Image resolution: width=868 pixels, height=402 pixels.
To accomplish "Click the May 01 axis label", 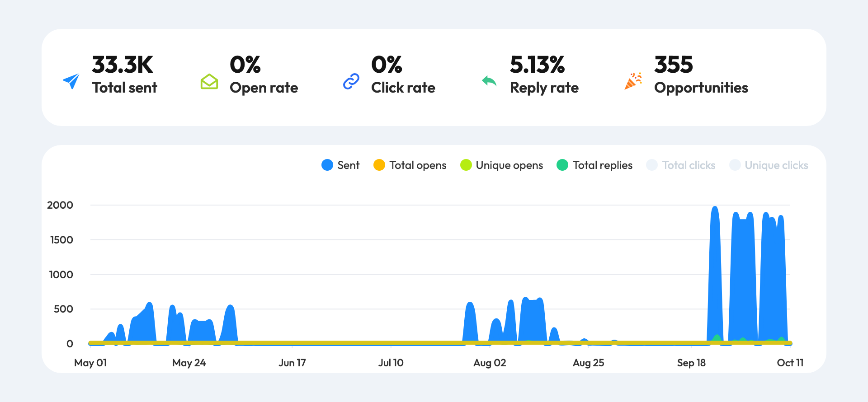I will 90,363.
